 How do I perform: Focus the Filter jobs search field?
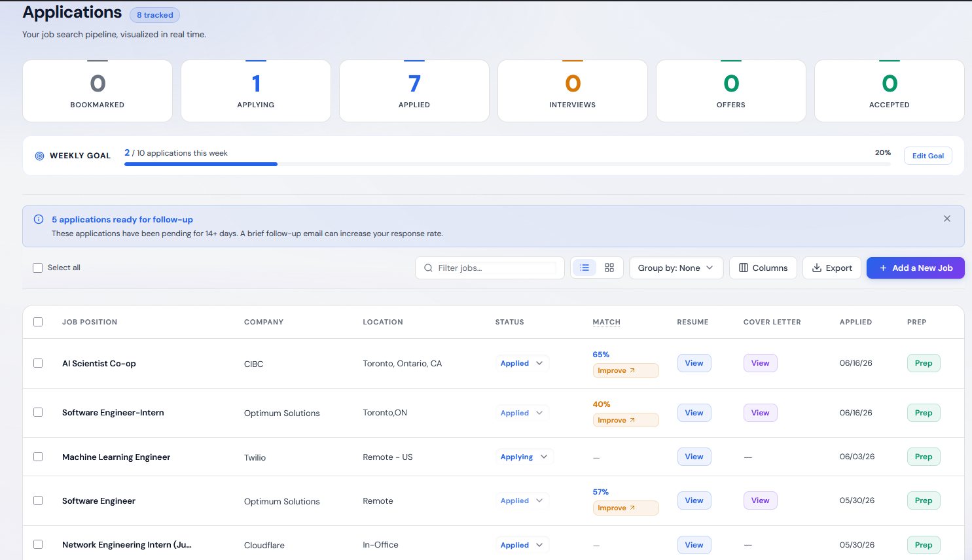(x=490, y=268)
